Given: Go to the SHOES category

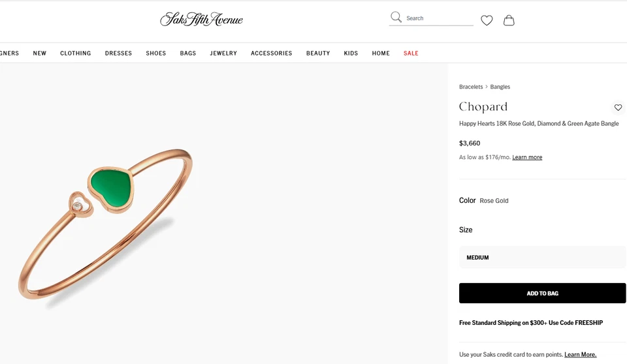Looking at the screenshot, I should tap(156, 53).
